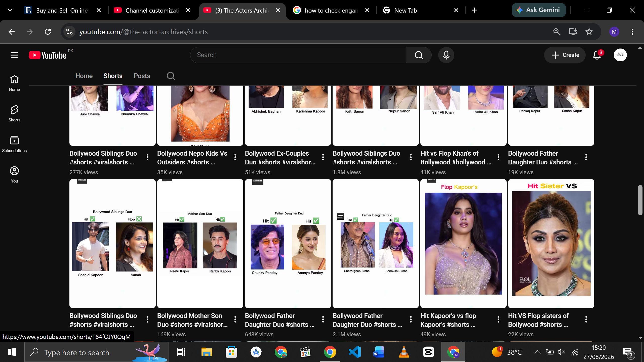Open more options for the 277K views short
644x362 pixels.
pos(147,157)
